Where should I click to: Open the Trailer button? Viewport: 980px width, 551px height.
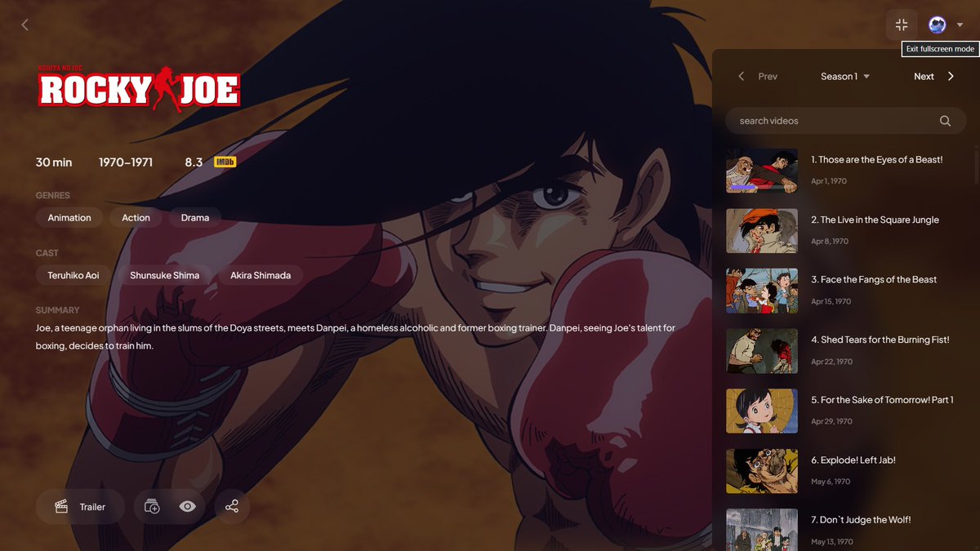[80, 507]
